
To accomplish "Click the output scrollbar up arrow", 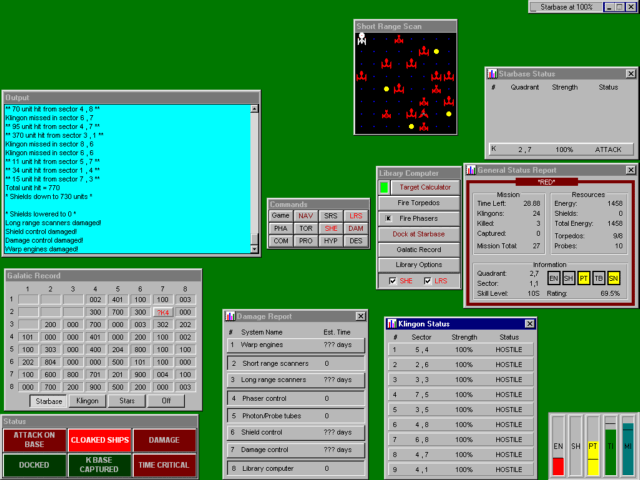I will point(254,109).
